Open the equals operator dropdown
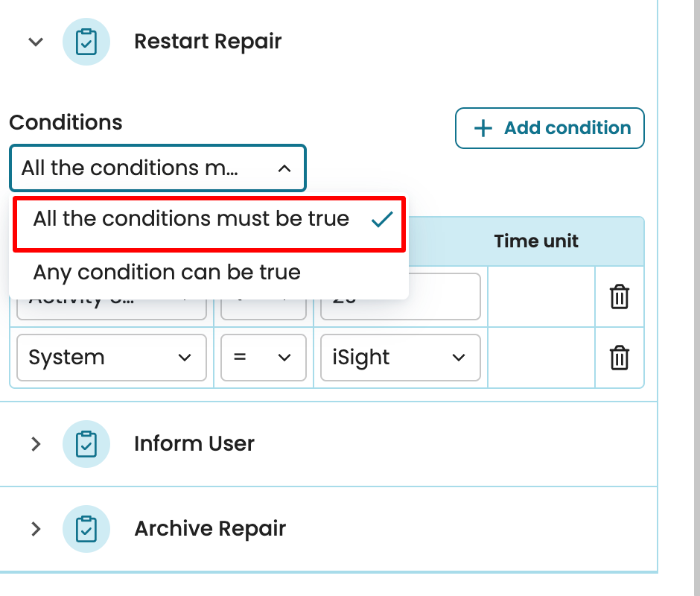Screen dimensions: 700x596 pos(263,358)
